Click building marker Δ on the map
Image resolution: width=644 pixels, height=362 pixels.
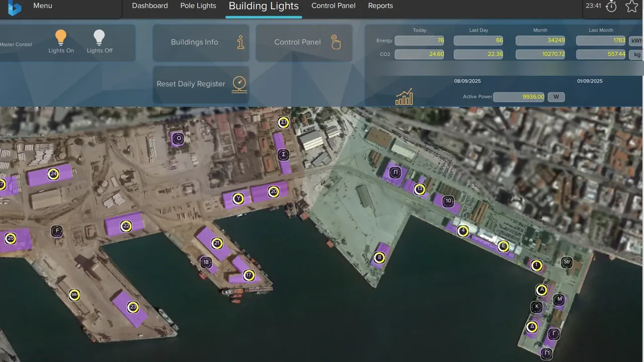click(532, 327)
